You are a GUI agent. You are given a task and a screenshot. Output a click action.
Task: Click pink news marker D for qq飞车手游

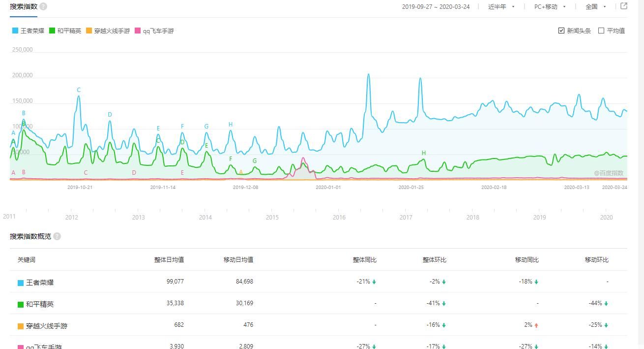[x=134, y=173]
